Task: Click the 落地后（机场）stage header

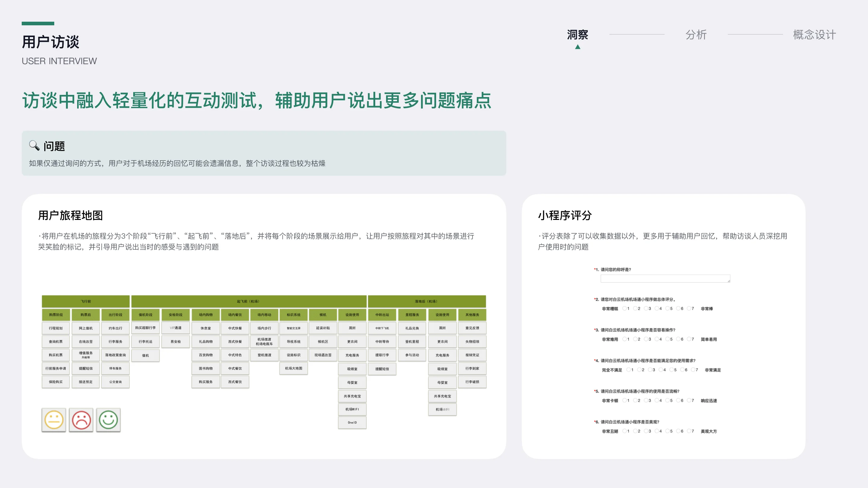Action: click(x=426, y=301)
